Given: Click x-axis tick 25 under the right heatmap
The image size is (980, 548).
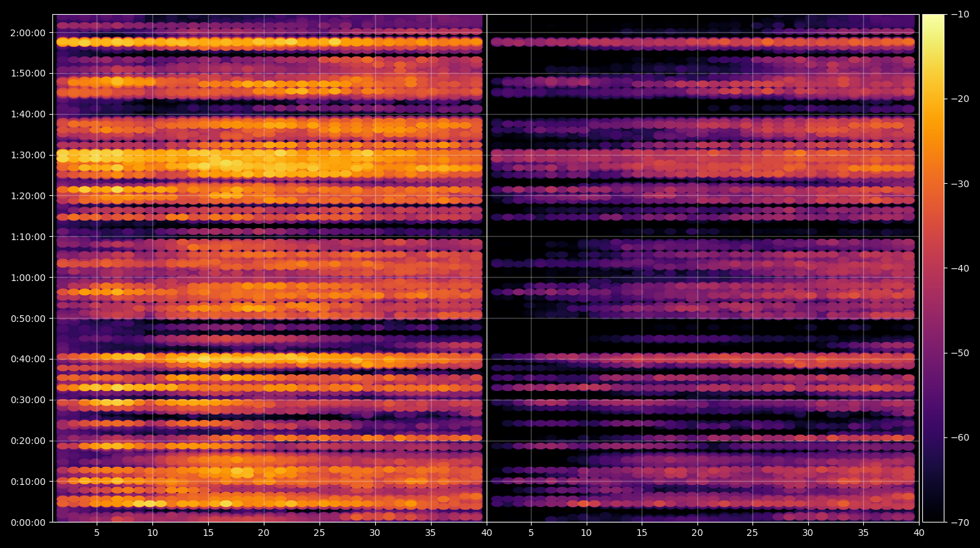Looking at the screenshot, I should coord(752,533).
